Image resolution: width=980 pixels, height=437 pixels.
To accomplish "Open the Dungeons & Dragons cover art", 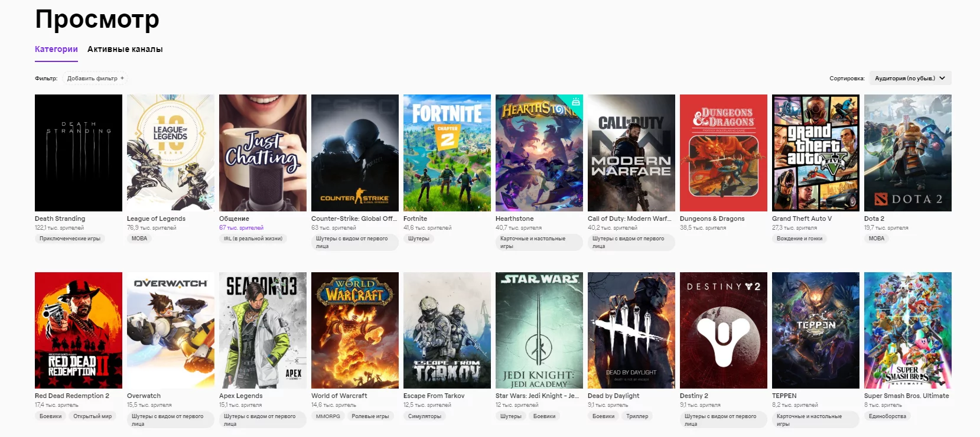I will coord(724,153).
